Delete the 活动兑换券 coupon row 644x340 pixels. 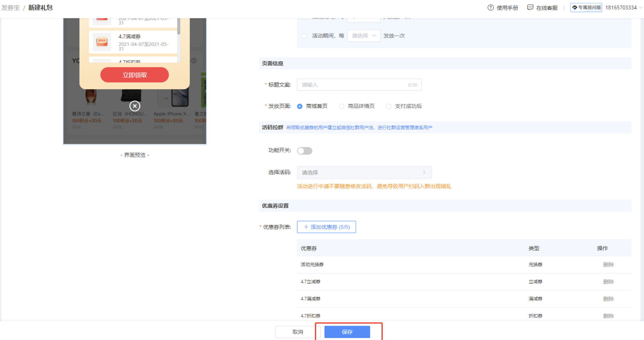[x=608, y=264]
